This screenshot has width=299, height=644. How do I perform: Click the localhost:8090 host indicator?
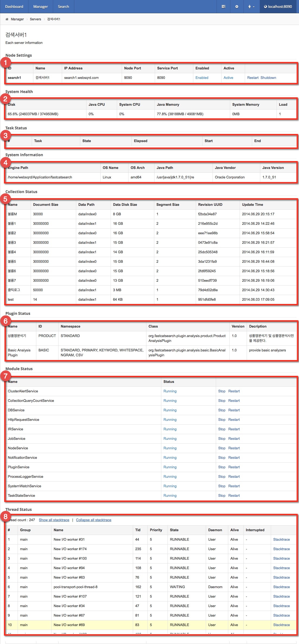pos(278,7)
